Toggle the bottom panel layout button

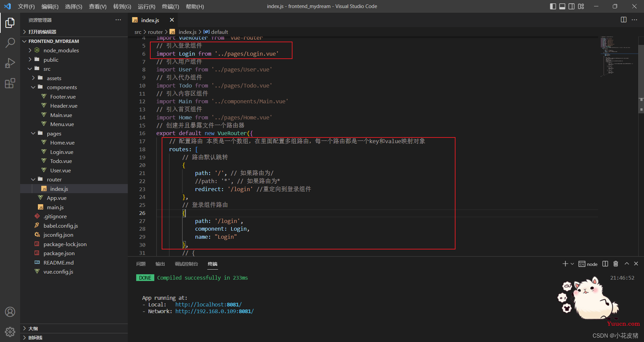562,6
